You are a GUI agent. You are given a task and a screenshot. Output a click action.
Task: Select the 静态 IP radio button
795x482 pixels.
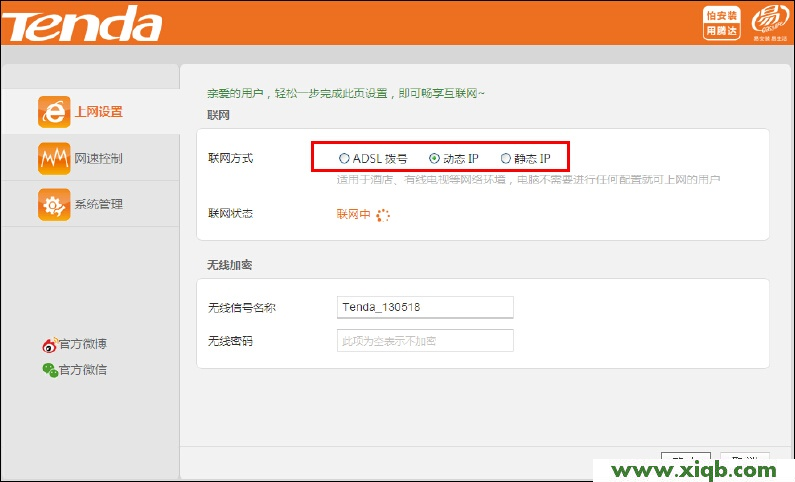pos(505,158)
